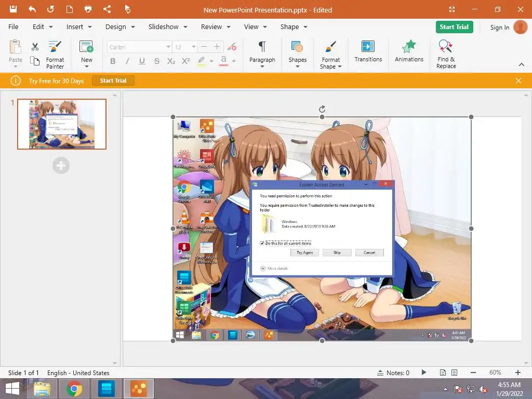This screenshot has width=532, height=399.
Task: Open the Shapes gallery
Action: click(298, 51)
